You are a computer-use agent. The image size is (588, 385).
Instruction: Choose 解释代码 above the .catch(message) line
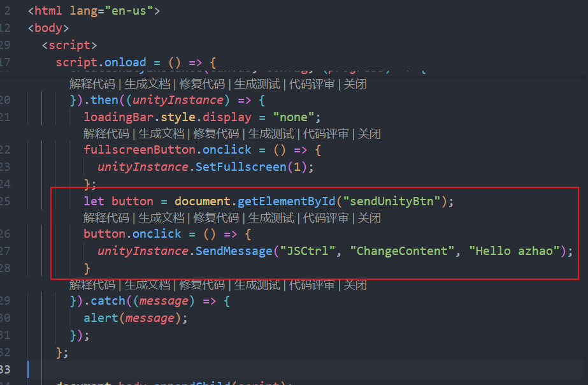pos(92,285)
